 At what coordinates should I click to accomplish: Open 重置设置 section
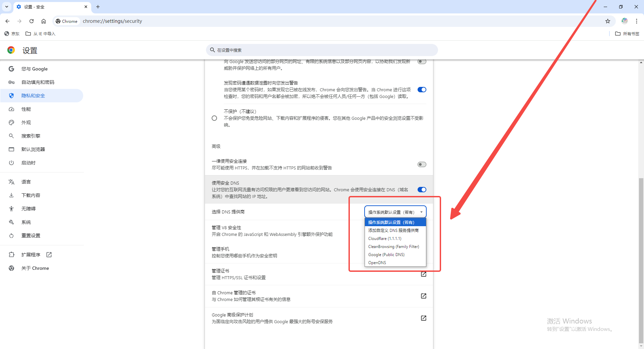click(42, 236)
